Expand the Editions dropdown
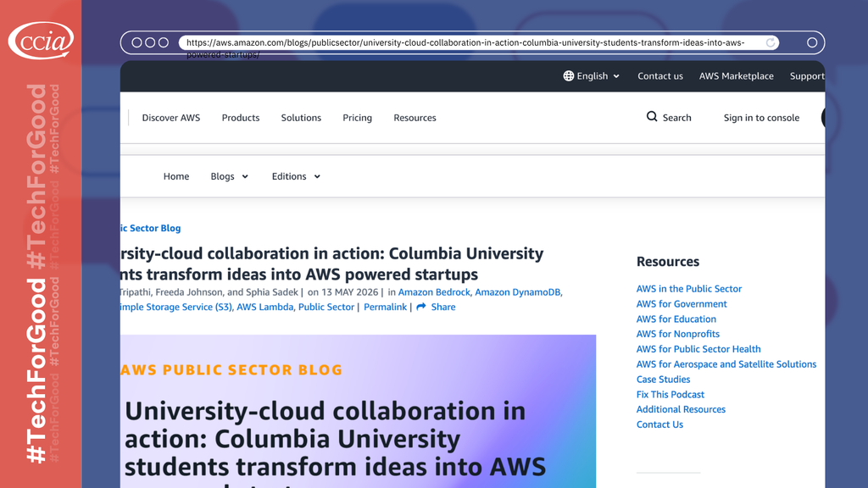This screenshot has width=868, height=488. click(296, 176)
